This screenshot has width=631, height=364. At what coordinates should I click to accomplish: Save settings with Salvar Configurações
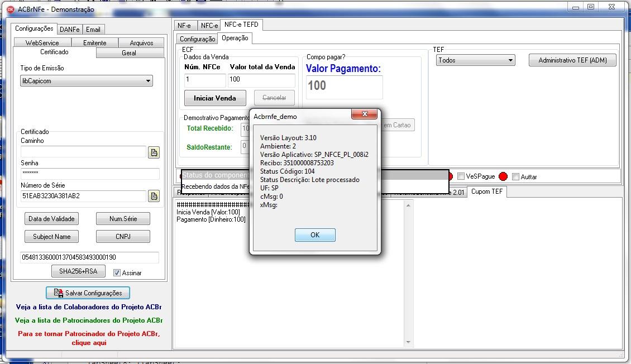88,293
